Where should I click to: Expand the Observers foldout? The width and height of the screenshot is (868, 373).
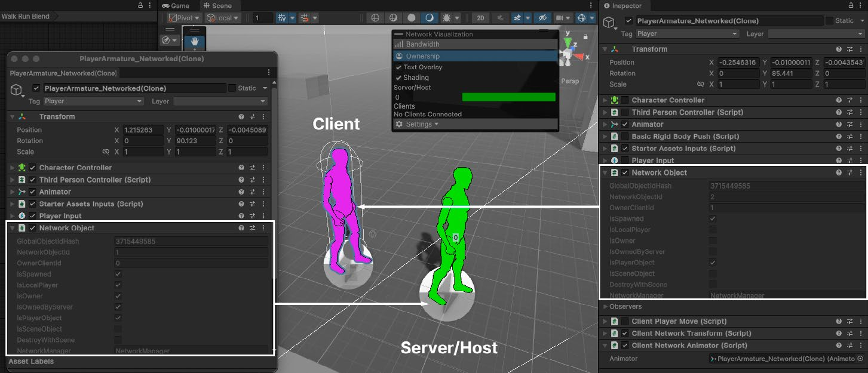[605, 307]
